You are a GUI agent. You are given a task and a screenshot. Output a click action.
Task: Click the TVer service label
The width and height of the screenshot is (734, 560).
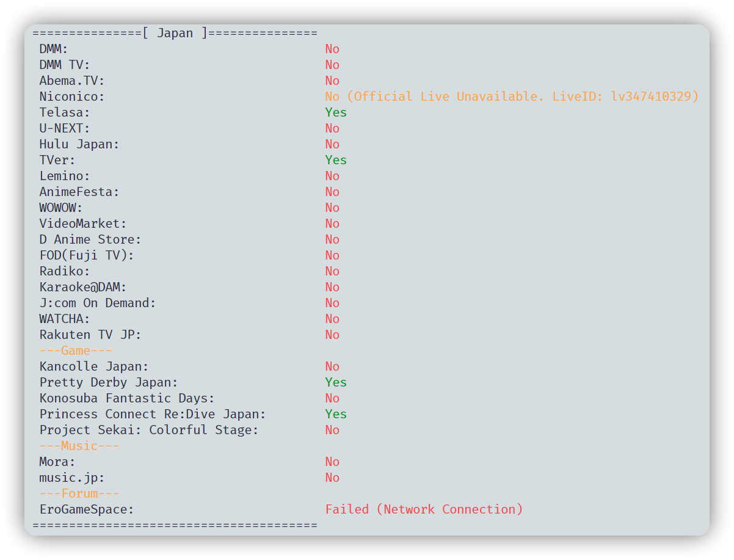tap(57, 160)
